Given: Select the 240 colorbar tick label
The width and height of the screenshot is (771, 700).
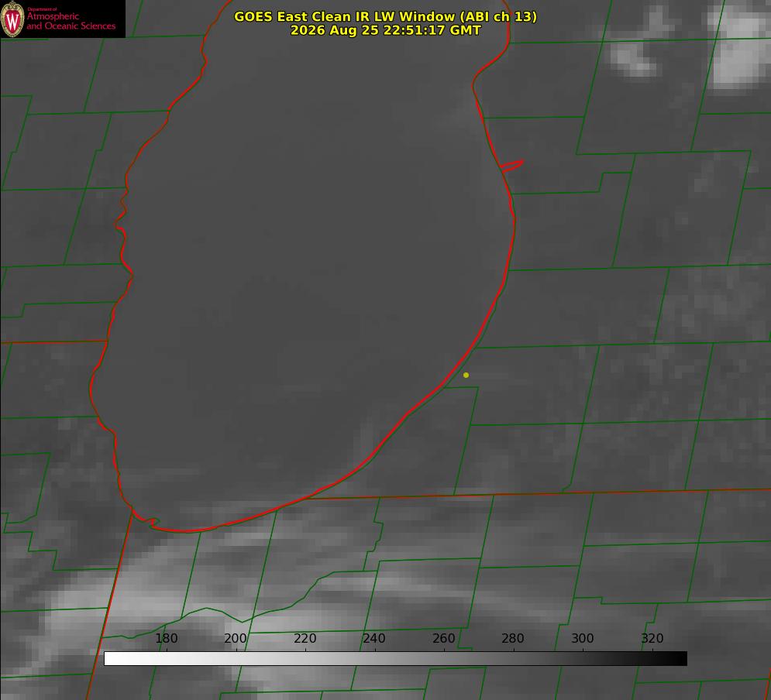Looking at the screenshot, I should (373, 638).
